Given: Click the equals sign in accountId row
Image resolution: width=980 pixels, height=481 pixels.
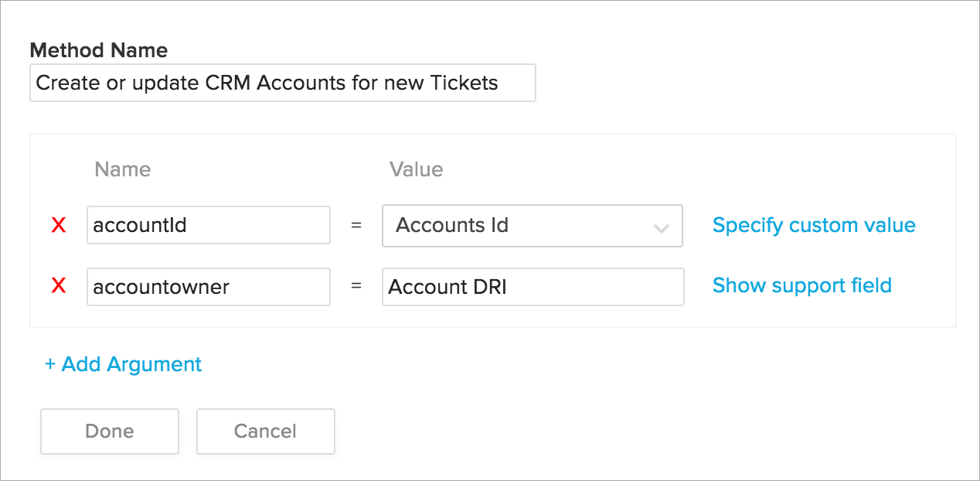Looking at the screenshot, I should coord(356,226).
